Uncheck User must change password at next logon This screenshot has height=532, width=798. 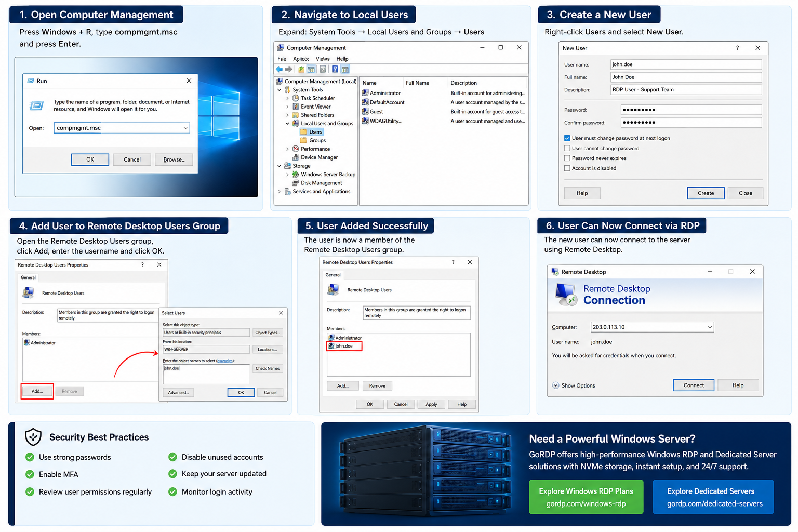point(567,138)
